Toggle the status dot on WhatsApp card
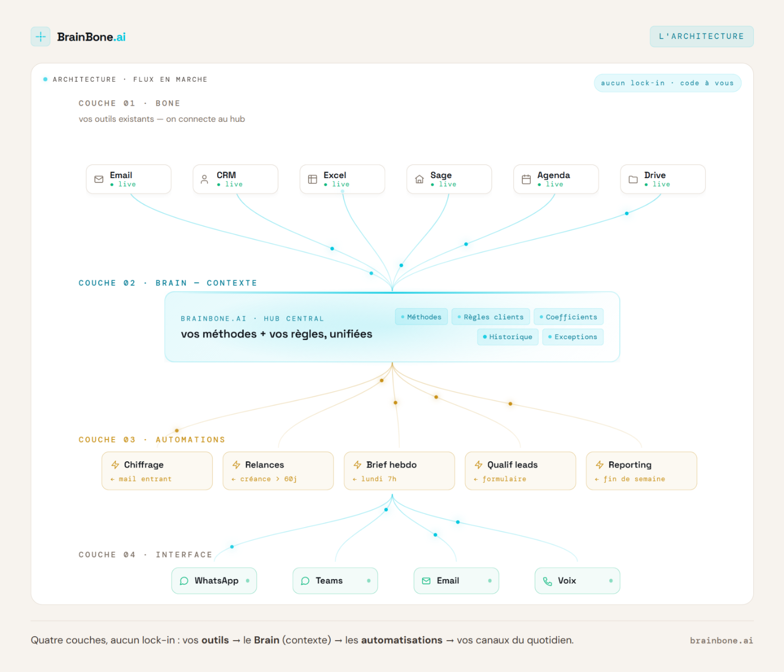 [x=247, y=581]
